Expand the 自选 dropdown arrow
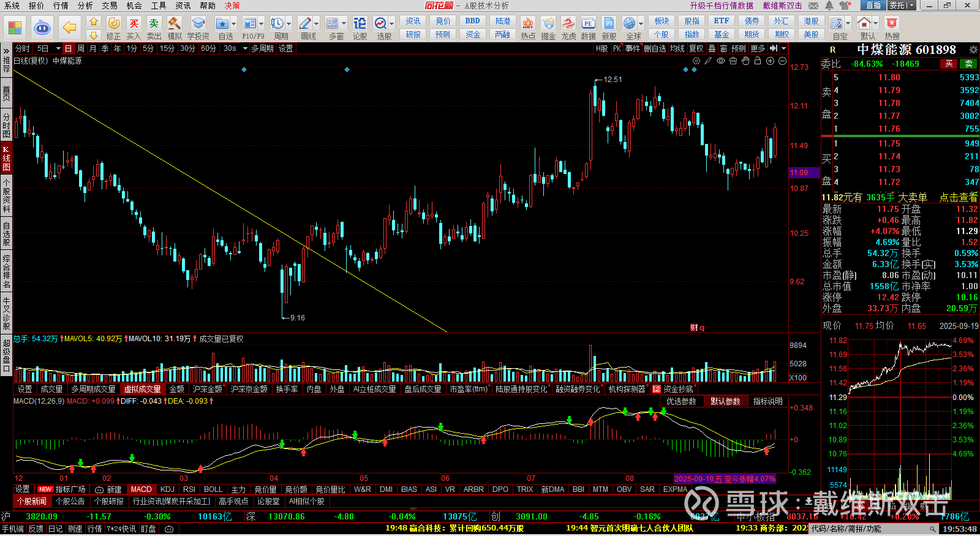980x536 pixels. tap(233, 24)
